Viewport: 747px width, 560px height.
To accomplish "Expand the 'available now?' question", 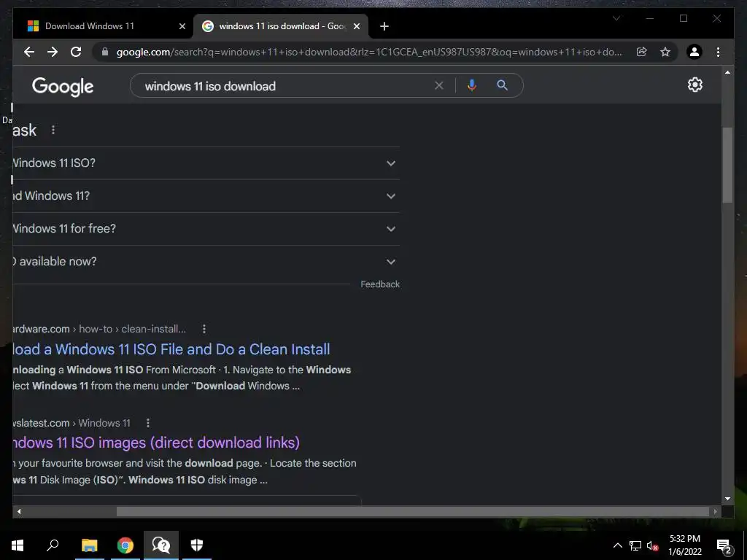I will 206,262.
